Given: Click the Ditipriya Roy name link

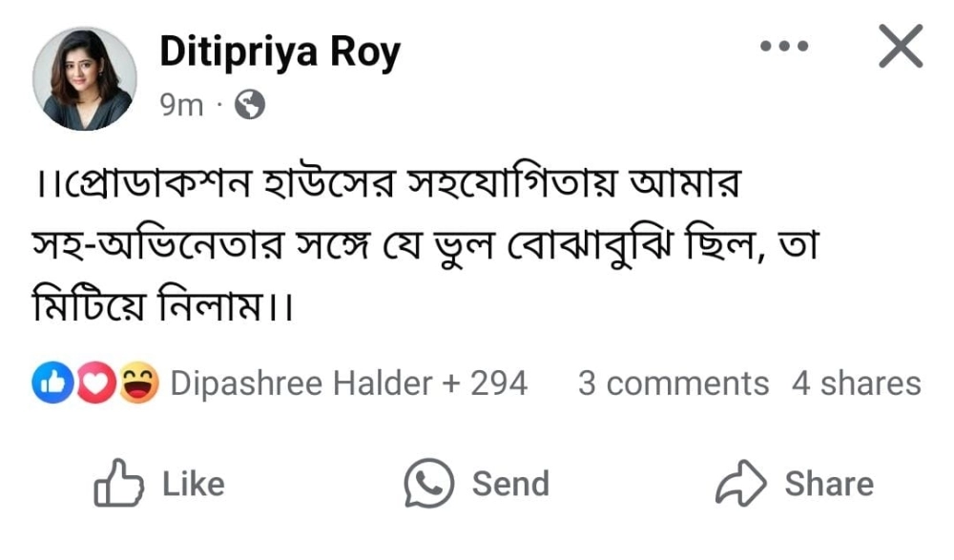Looking at the screenshot, I should (280, 52).
